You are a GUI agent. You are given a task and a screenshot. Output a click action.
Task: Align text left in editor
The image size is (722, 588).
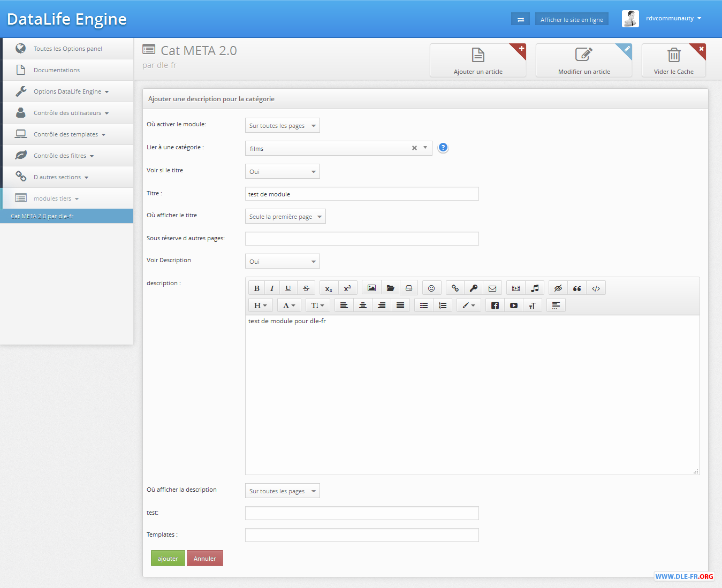344,306
